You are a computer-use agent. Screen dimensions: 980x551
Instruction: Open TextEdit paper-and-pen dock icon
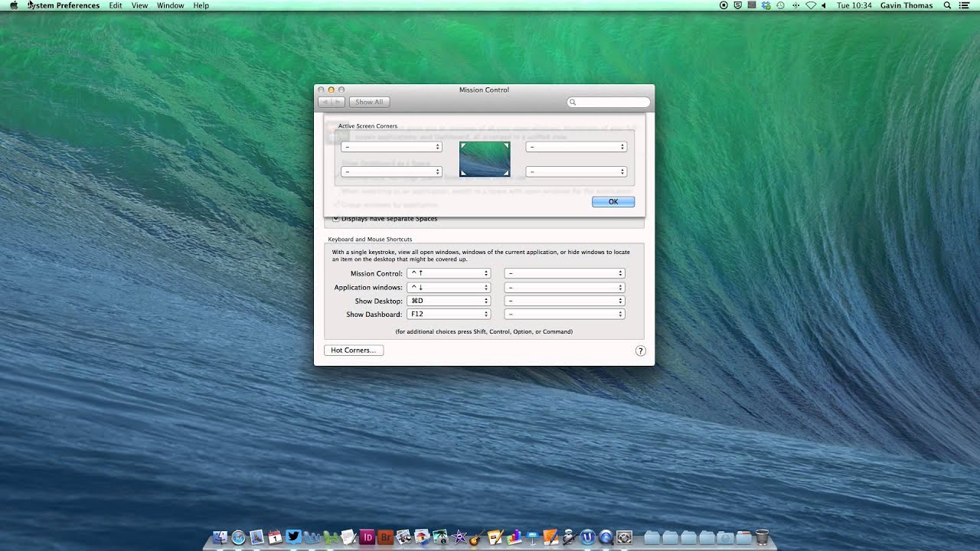tap(348, 537)
